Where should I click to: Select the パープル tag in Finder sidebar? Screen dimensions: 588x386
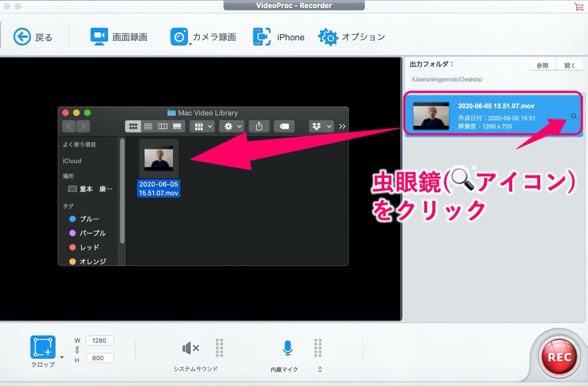(x=88, y=233)
